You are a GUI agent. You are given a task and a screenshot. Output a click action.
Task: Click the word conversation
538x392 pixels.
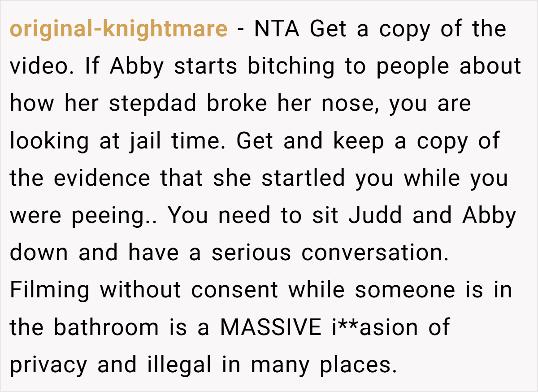[x=375, y=253]
